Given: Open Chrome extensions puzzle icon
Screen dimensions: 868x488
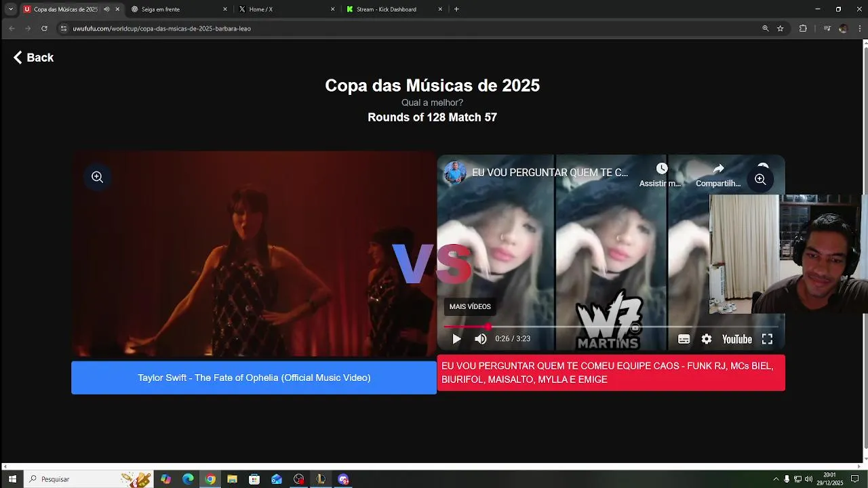Looking at the screenshot, I should point(803,28).
